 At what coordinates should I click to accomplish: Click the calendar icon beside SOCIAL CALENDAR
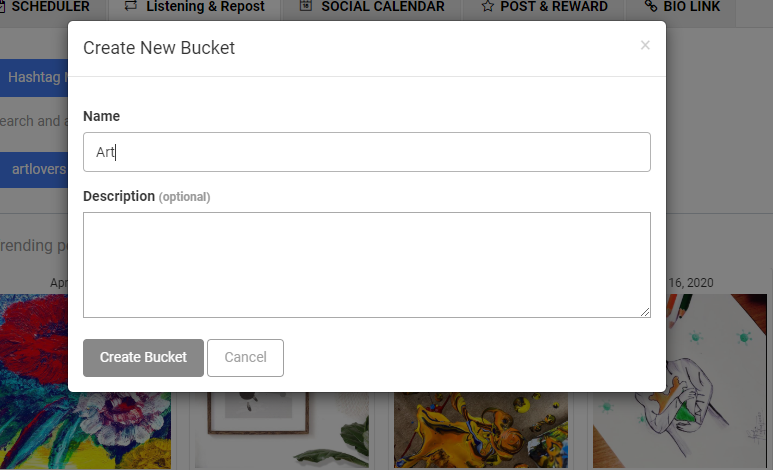coord(306,6)
